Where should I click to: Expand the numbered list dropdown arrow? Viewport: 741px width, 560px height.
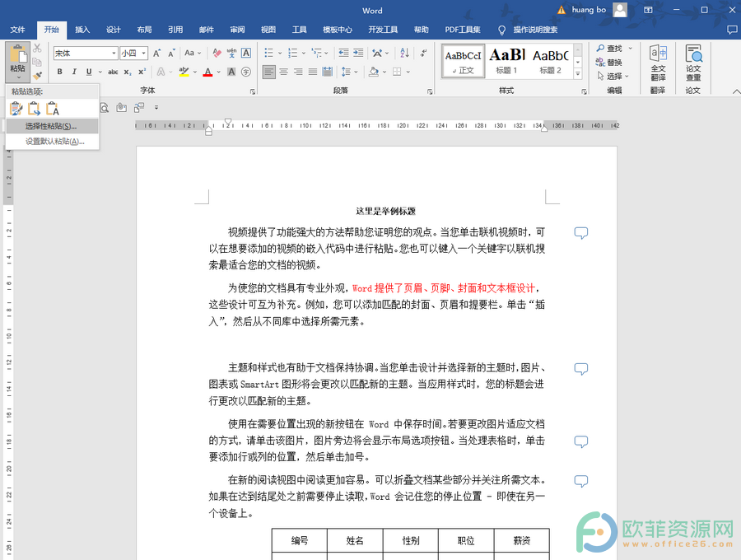303,53
